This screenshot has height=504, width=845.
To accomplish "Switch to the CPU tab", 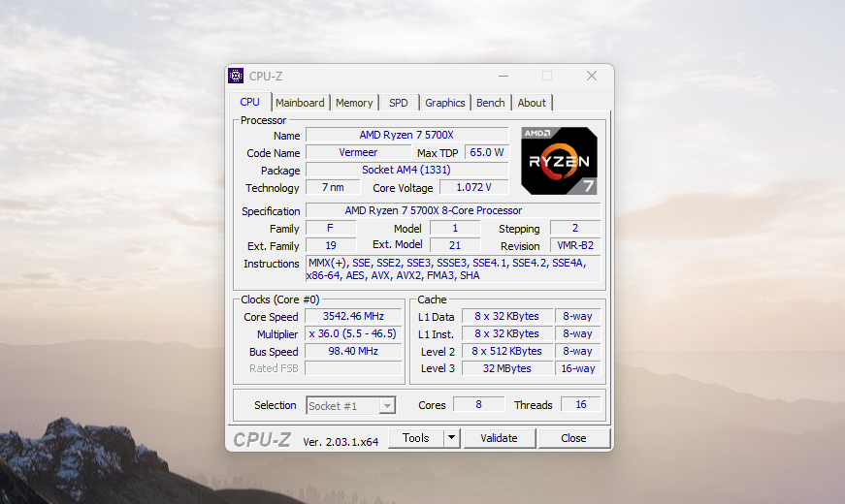I will click(x=249, y=102).
